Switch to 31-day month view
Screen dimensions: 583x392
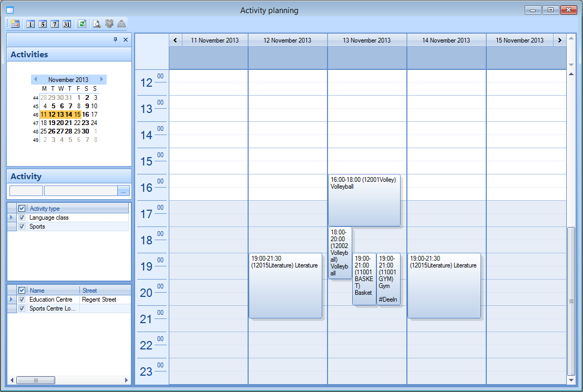(x=67, y=24)
